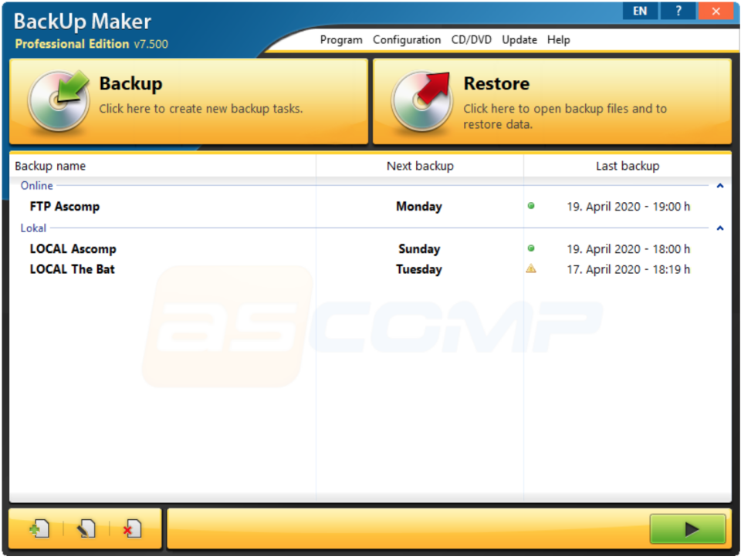
Task: Edit the selected backup task
Action: 85,528
